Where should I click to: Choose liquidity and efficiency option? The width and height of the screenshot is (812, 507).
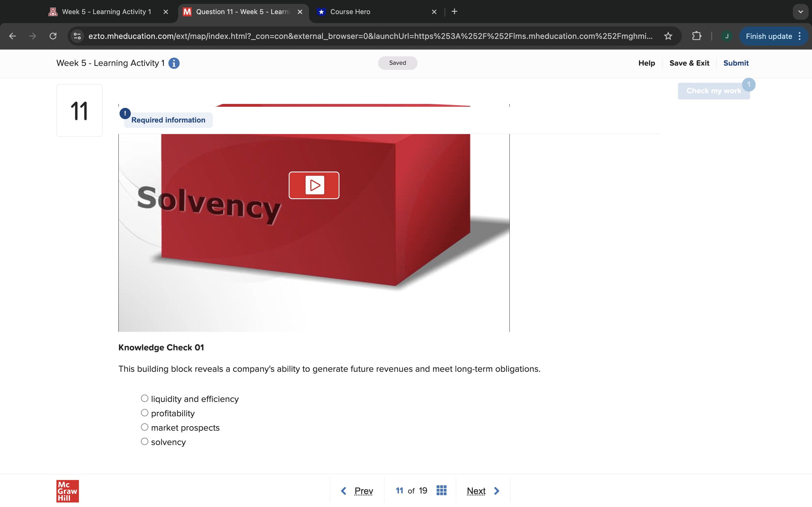[145, 398]
